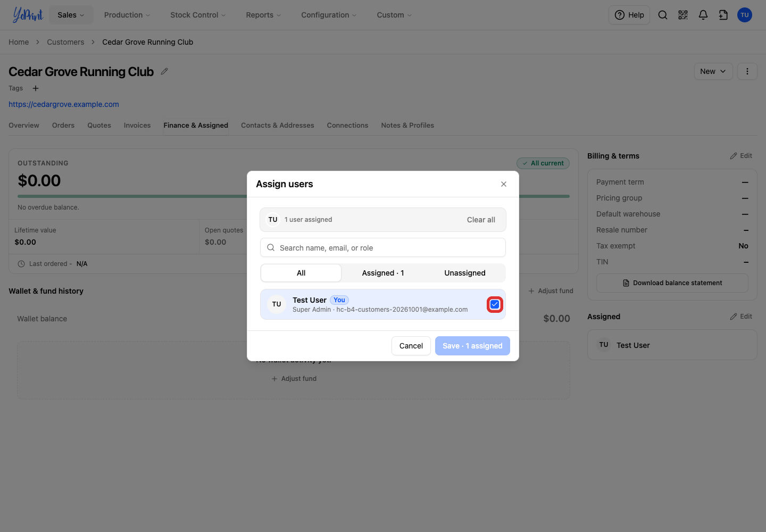Viewport: 766px width, 532px height.
Task: Click the You badge next to Test User
Action: click(x=339, y=300)
